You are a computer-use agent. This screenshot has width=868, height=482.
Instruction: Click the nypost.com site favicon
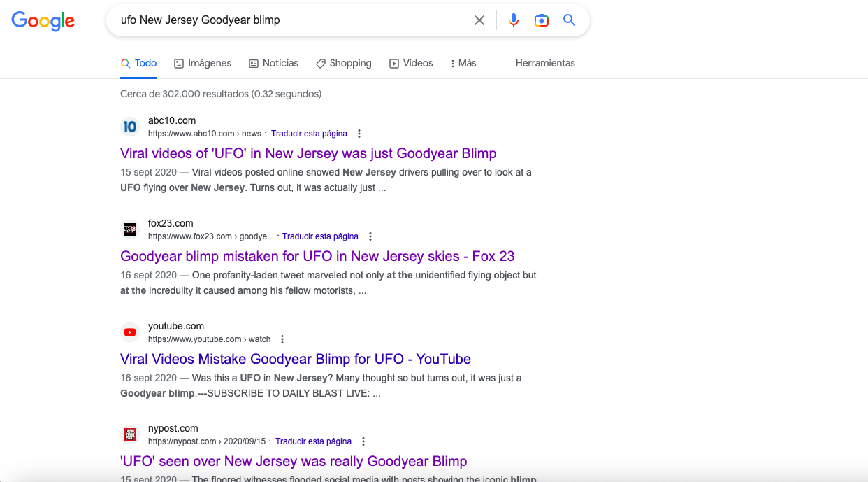(130, 434)
